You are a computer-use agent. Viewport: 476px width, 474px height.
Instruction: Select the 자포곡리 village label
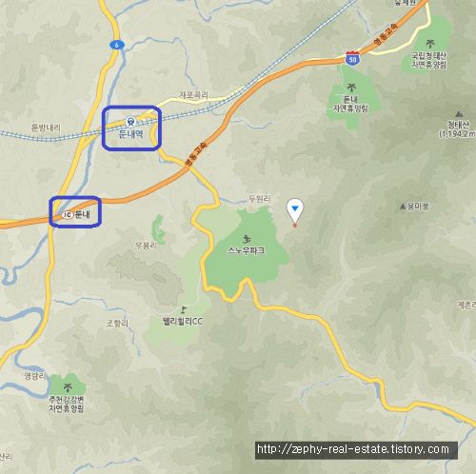pos(193,95)
